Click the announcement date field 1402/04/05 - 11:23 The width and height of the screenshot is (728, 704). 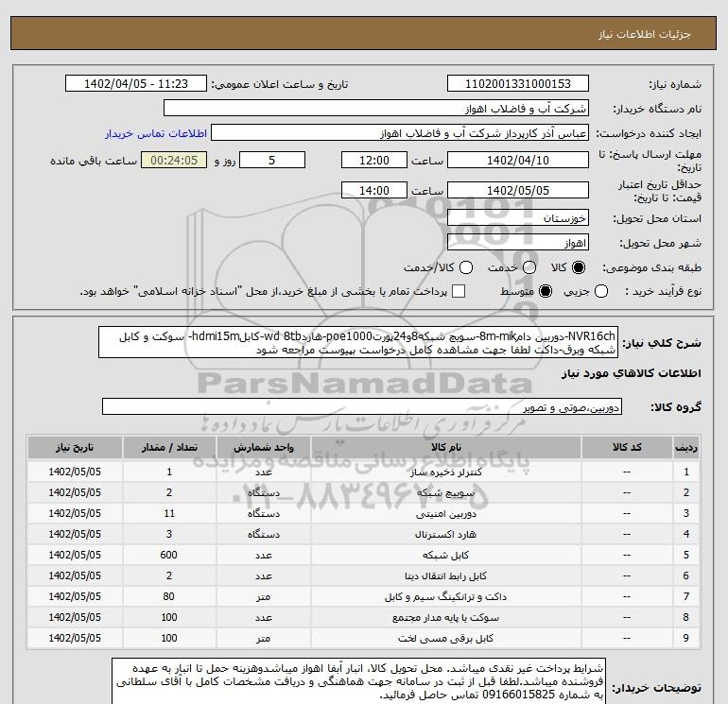click(x=136, y=83)
